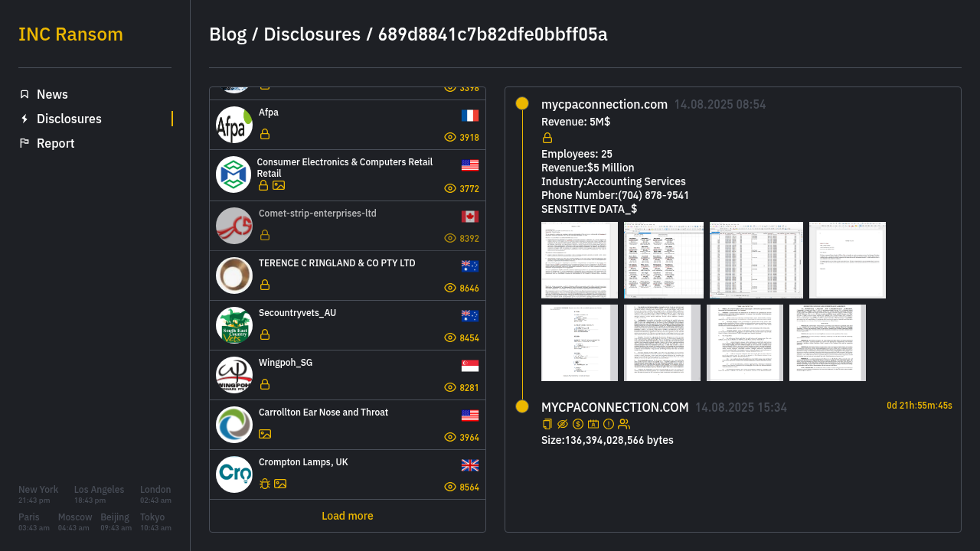Open the first document thumbnail in top row

coord(580,260)
